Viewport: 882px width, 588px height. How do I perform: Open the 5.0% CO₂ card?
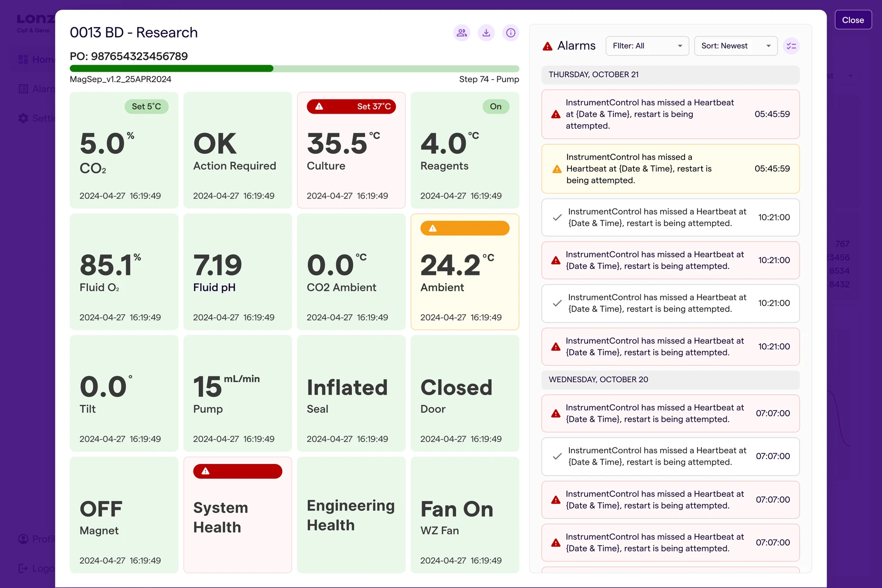tap(124, 150)
